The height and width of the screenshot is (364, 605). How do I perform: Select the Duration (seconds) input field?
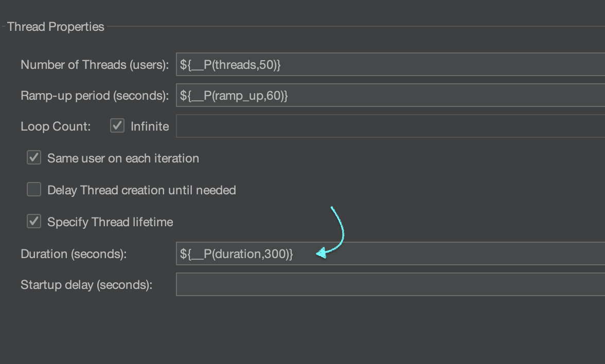(390, 253)
